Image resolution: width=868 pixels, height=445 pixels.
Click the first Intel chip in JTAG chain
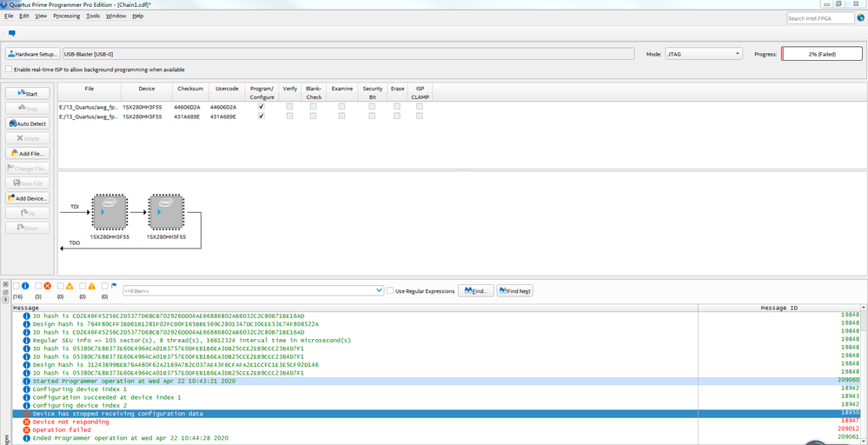109,212
